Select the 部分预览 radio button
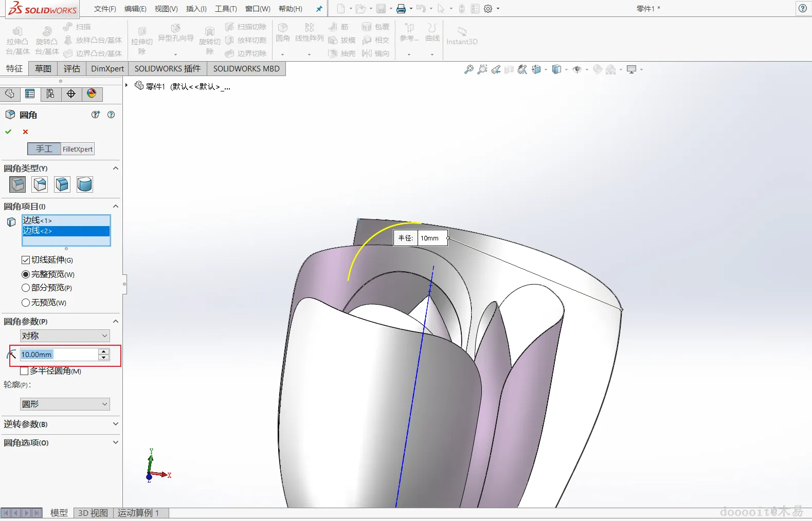This screenshot has height=521, width=812. (x=26, y=288)
